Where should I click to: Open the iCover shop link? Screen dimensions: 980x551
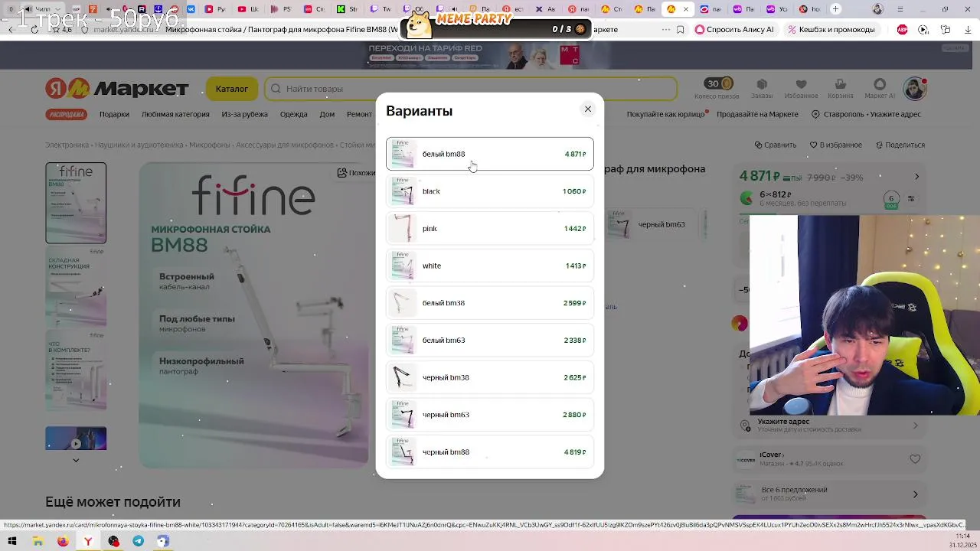pos(771,455)
